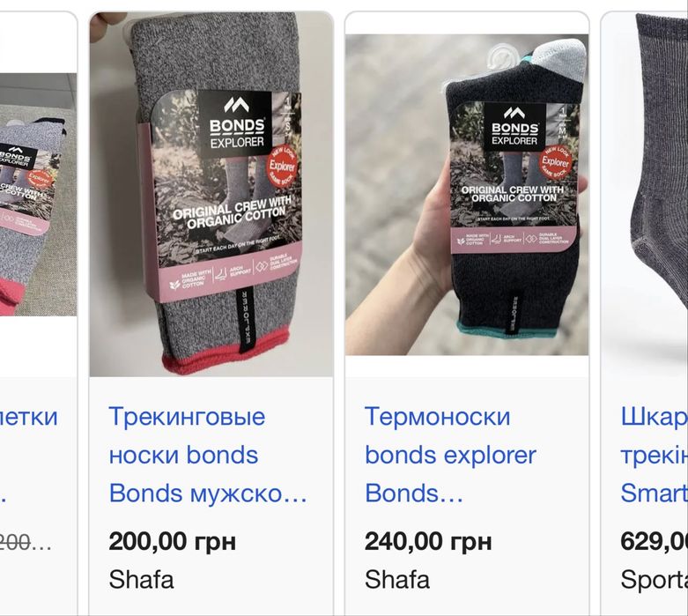The height and width of the screenshot is (616, 688).
Task: Click red Explorer badge on teal-trimmed sock package
Action: [x=556, y=162]
